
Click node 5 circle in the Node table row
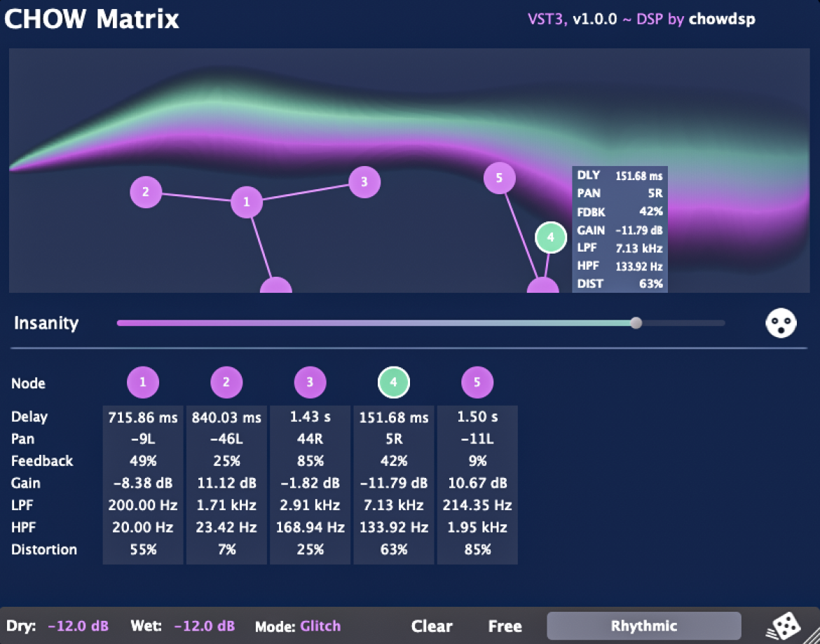[x=477, y=382]
